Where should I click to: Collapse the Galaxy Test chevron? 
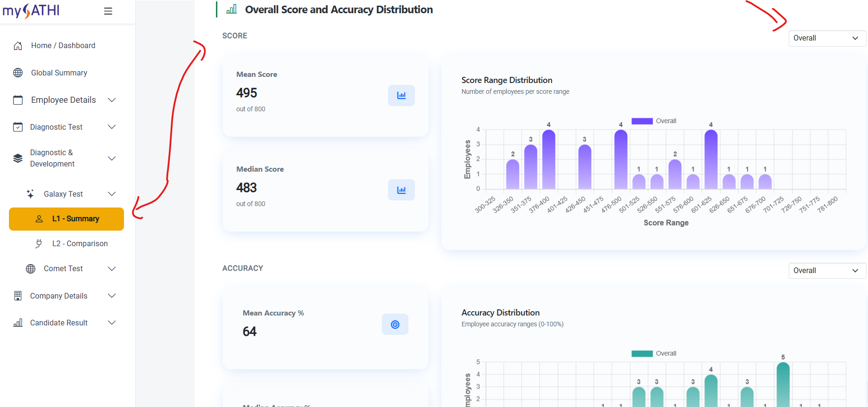coord(112,194)
